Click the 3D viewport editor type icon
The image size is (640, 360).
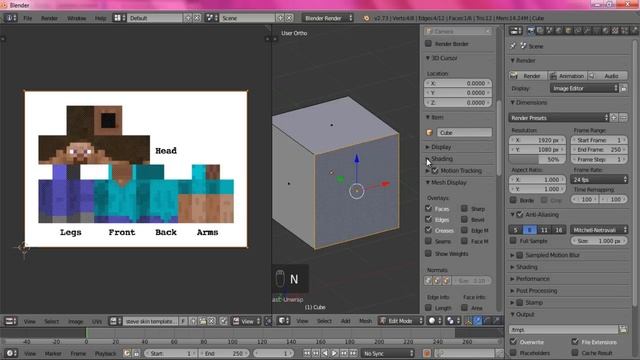tap(284, 321)
